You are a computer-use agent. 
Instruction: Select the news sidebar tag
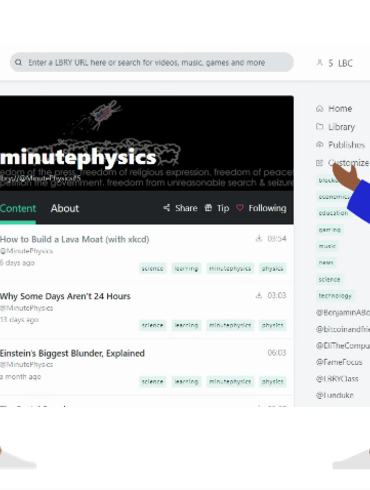326,262
